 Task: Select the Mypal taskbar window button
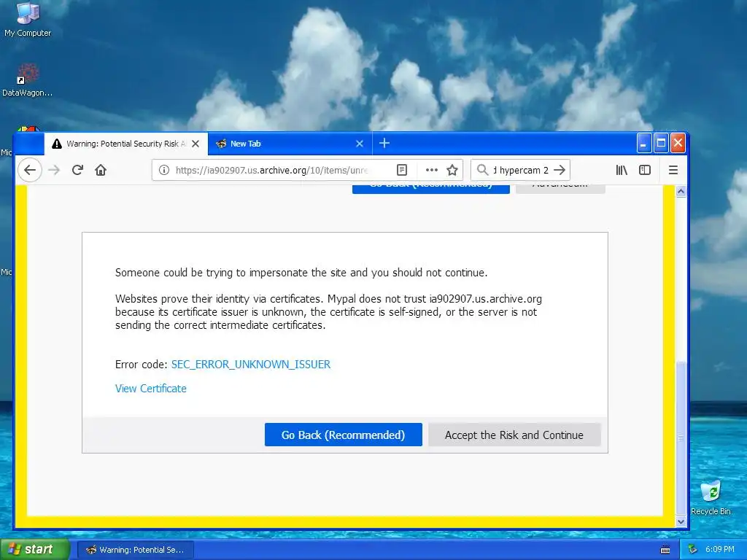135,550
